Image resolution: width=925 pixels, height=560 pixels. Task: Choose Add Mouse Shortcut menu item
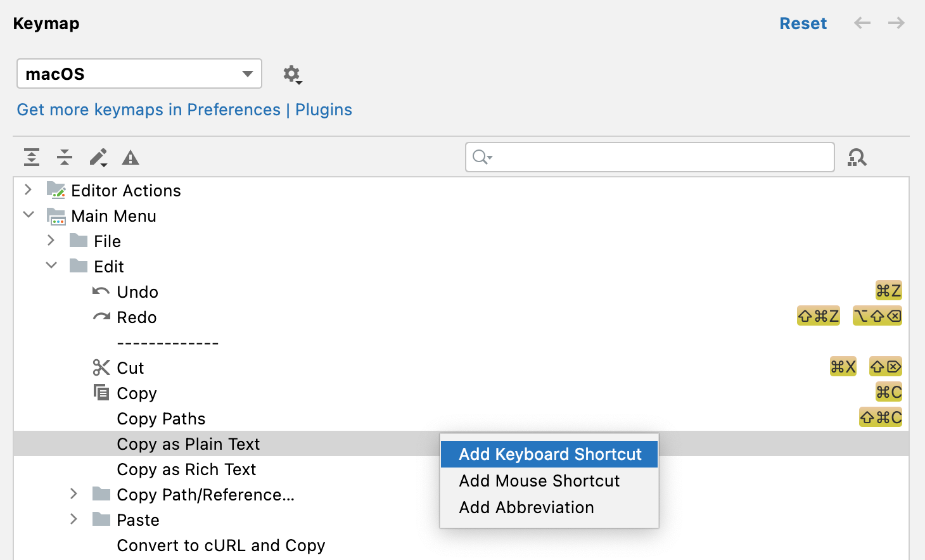539,481
